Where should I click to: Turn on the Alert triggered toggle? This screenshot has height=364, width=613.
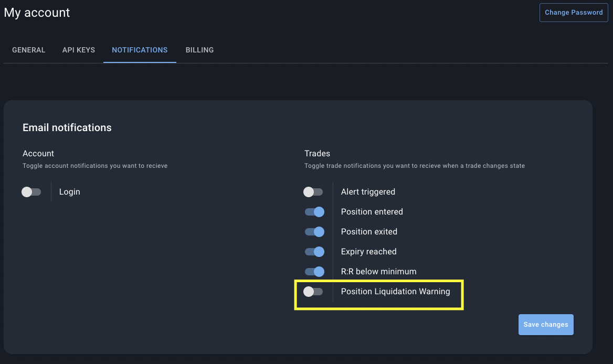coord(313,192)
